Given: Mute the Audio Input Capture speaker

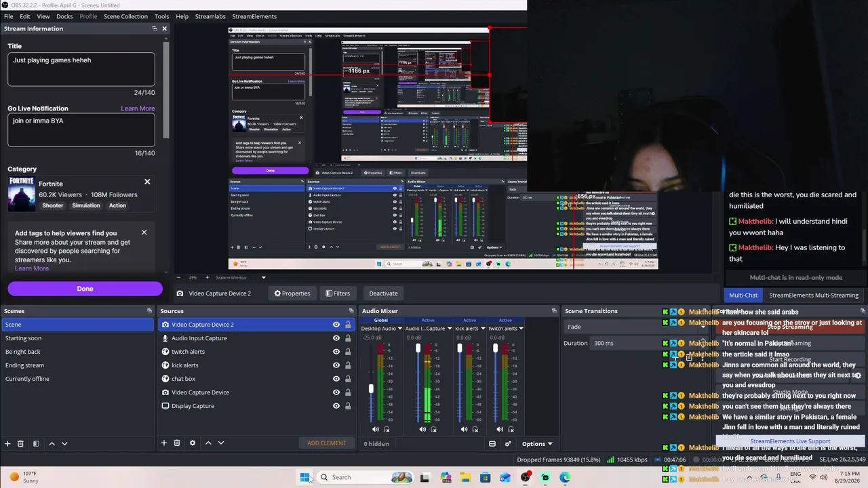Looking at the screenshot, I should [422, 429].
